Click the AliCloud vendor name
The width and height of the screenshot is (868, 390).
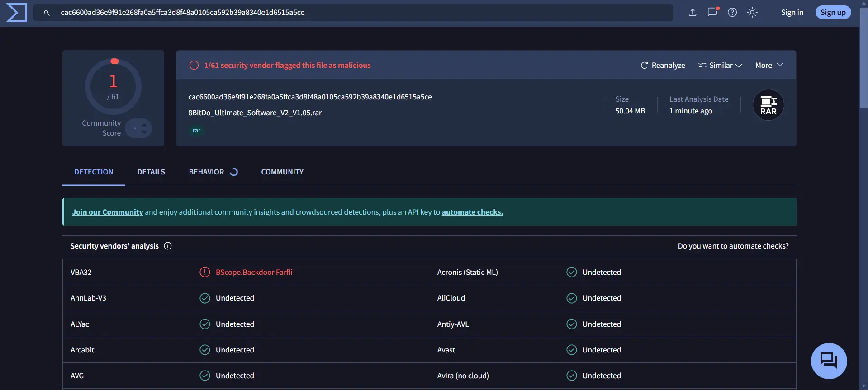(451, 298)
